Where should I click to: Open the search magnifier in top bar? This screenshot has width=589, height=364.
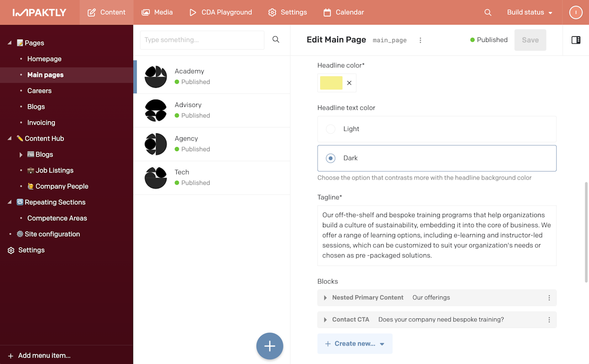[x=488, y=12]
